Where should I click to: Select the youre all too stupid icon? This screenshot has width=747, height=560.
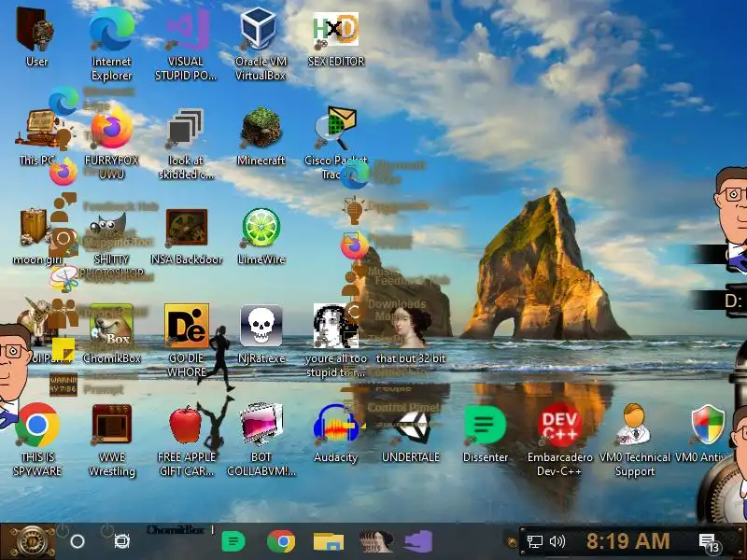point(336,340)
